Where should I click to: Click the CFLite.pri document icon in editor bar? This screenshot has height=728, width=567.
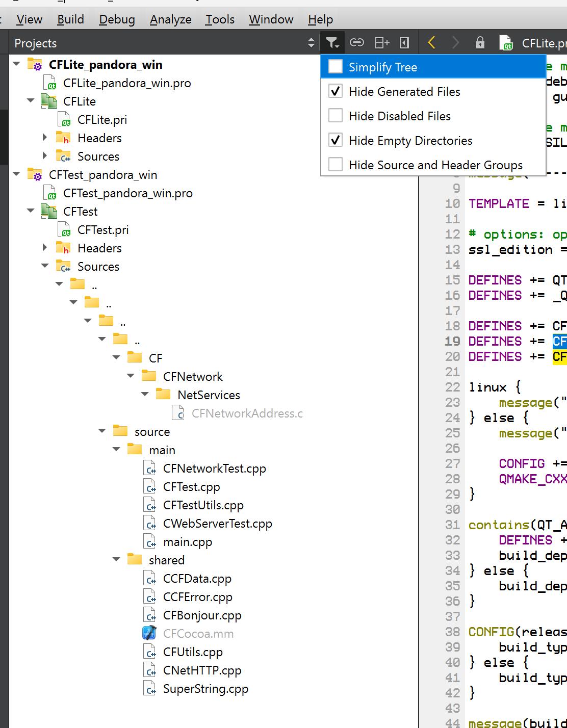point(505,43)
